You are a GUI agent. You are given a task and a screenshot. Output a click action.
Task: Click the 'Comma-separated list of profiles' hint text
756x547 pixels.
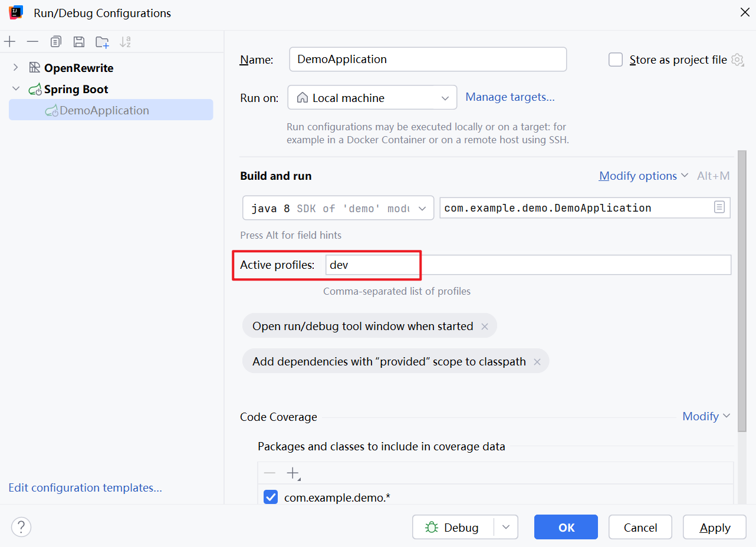397,291
